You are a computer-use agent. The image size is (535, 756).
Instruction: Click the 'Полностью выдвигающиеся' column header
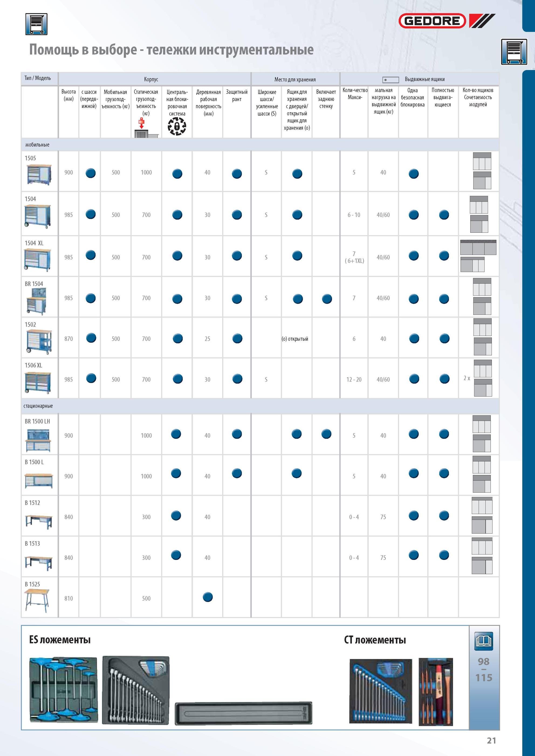(443, 98)
